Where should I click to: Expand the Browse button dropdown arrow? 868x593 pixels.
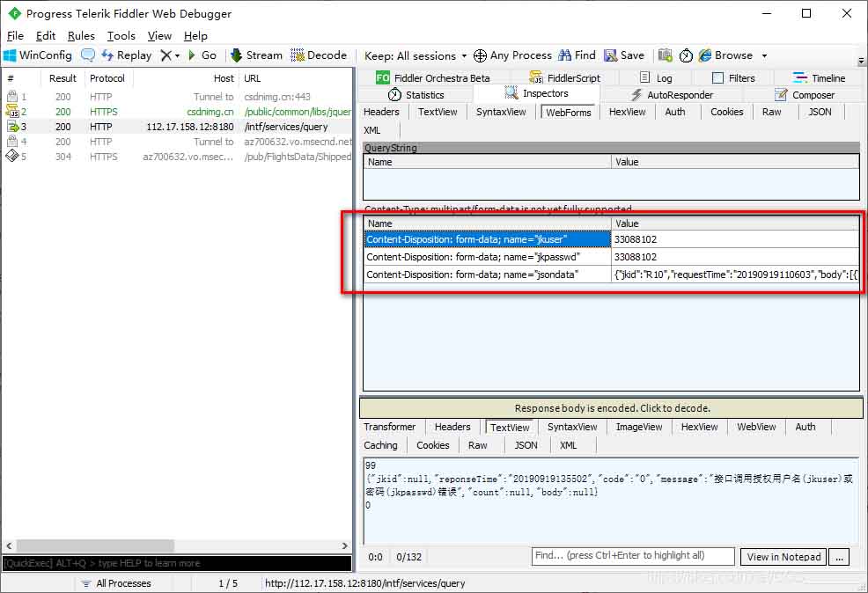point(763,55)
